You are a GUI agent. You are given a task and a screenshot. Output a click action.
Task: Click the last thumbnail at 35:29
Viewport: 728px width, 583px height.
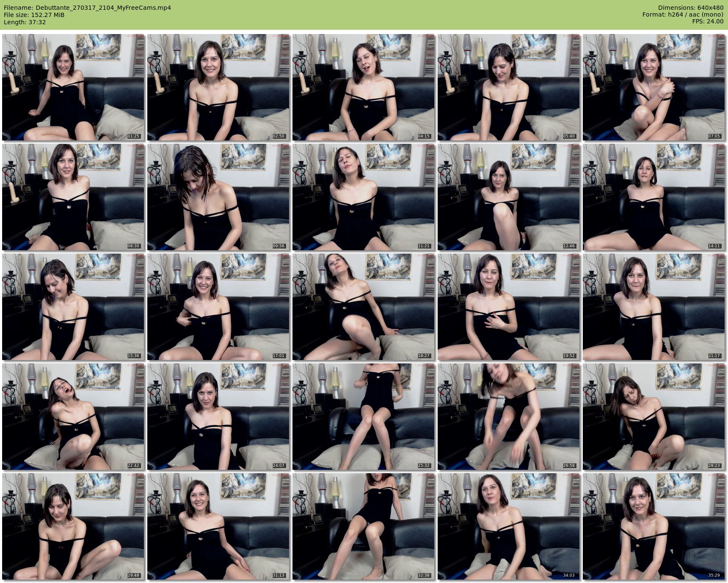[x=654, y=526]
